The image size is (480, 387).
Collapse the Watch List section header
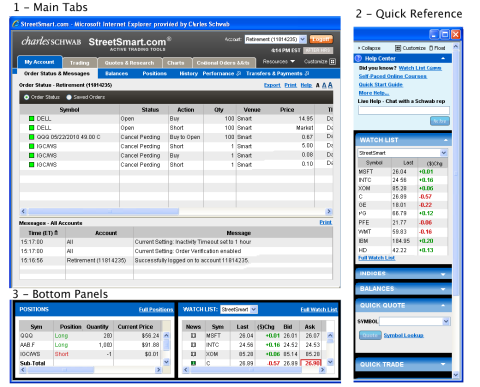tap(445, 140)
